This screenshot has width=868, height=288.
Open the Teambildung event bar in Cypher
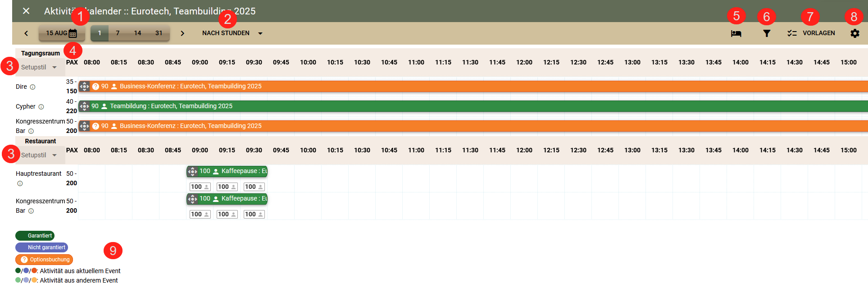point(473,106)
